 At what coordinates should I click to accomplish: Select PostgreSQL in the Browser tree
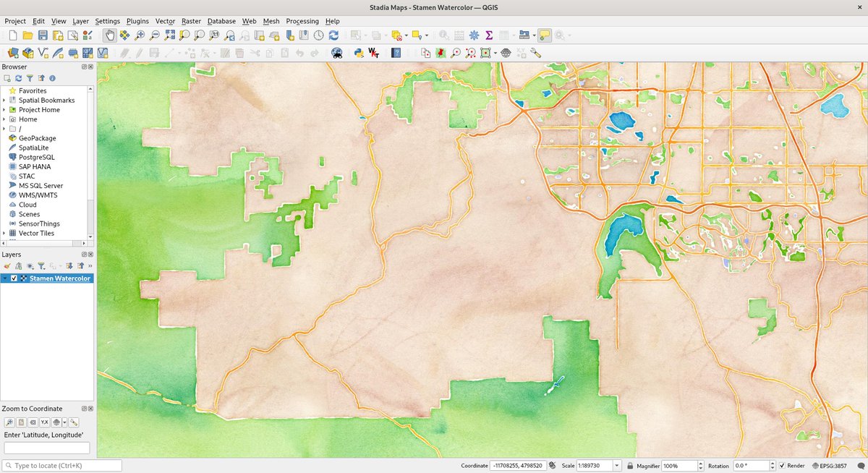tap(36, 157)
